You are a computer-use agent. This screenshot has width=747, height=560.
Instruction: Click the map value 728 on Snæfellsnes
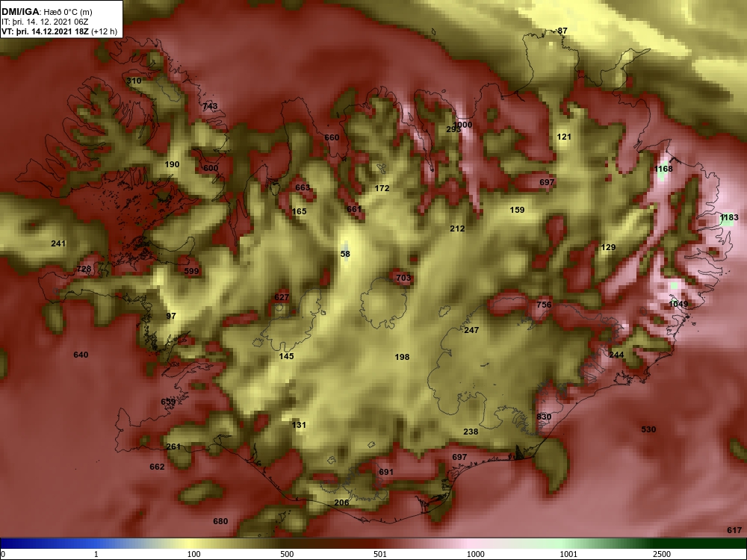84,270
